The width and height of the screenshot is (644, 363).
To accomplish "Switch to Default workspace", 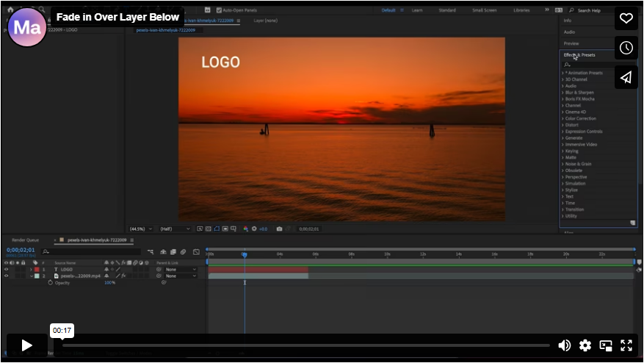I will point(388,10).
